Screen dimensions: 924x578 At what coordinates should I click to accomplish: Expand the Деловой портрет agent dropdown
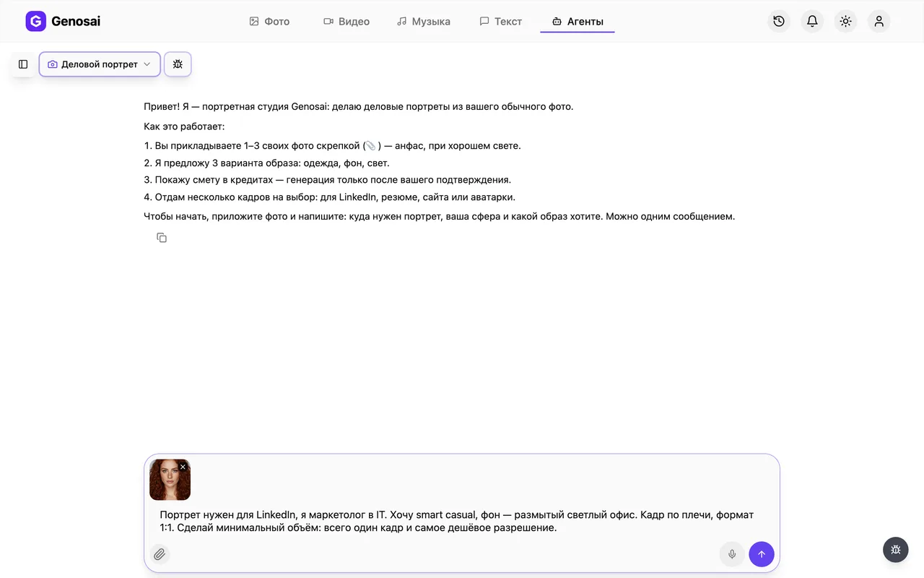[x=100, y=64]
